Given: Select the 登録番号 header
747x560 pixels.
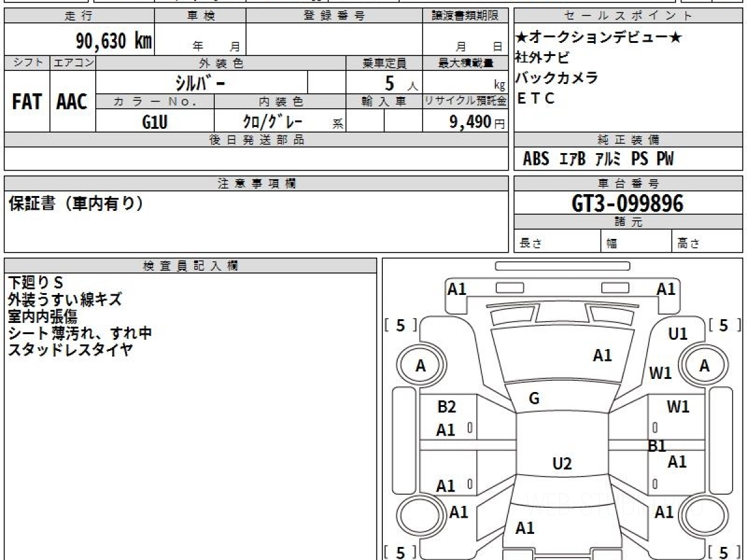Looking at the screenshot, I should pyautogui.click(x=334, y=16).
